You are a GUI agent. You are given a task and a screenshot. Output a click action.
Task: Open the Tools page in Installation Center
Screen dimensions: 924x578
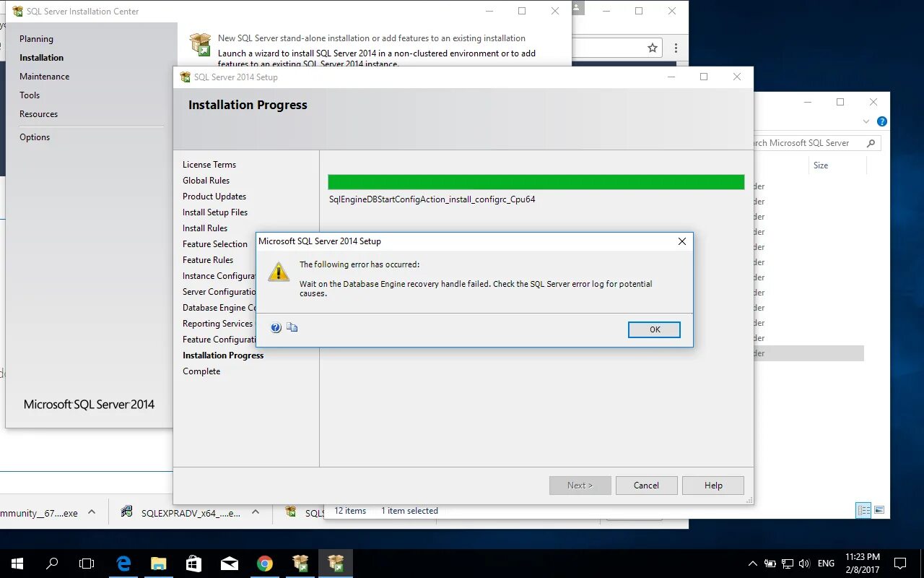tap(30, 95)
